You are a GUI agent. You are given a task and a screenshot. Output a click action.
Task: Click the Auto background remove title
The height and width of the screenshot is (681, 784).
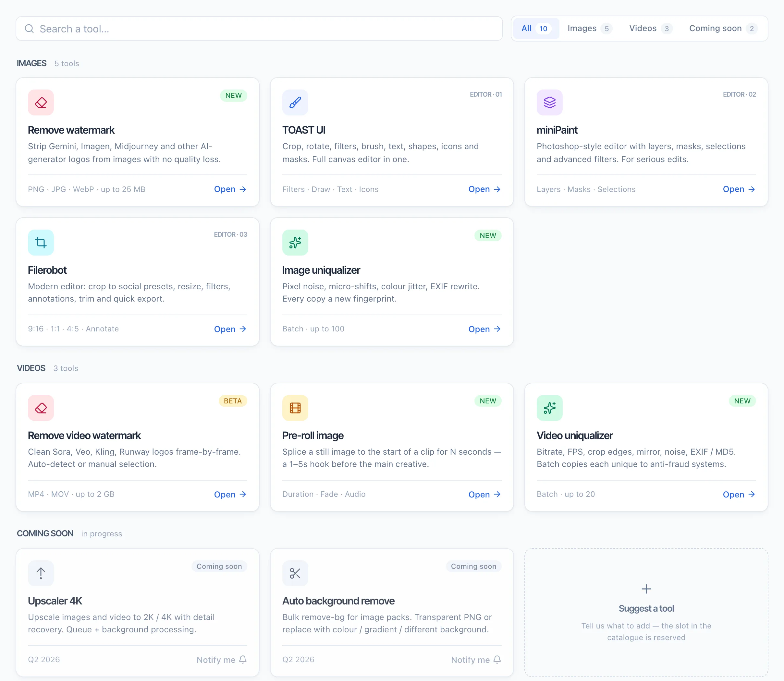click(338, 601)
